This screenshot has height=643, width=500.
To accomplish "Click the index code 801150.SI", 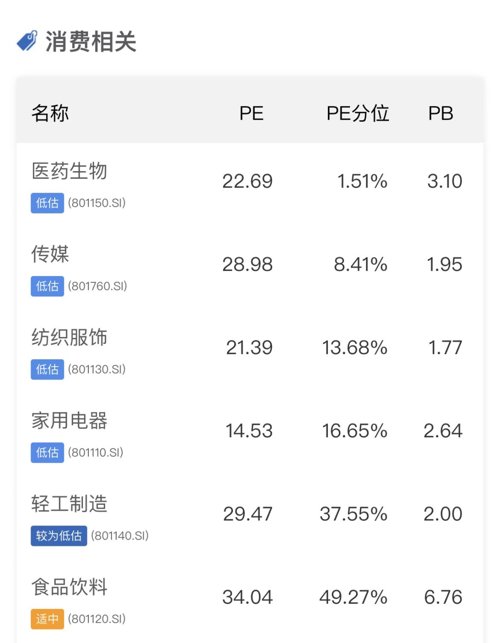I will 97,203.
